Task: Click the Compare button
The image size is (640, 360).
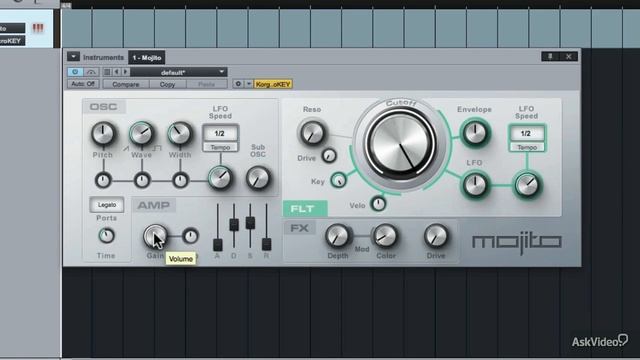Action: [126, 84]
